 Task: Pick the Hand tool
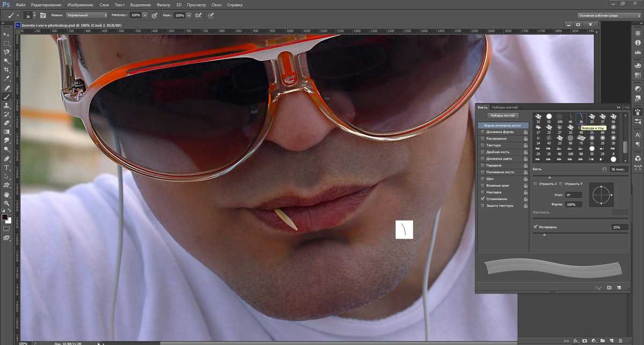point(7,194)
